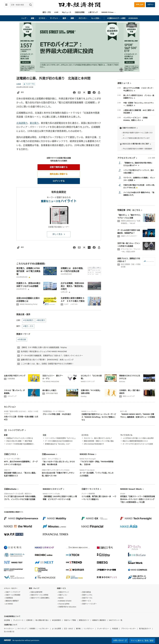Click the magnifier search icon
The width and height of the screenshot is (159, 644).
30,5
